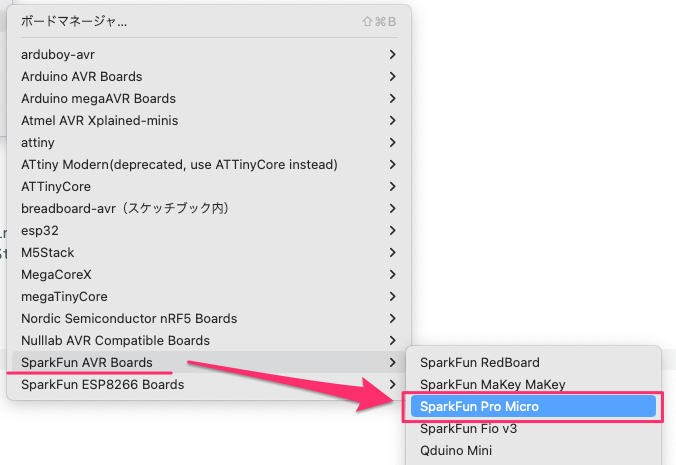
Task: Open the megaTinyCore submenu
Action: click(x=64, y=297)
